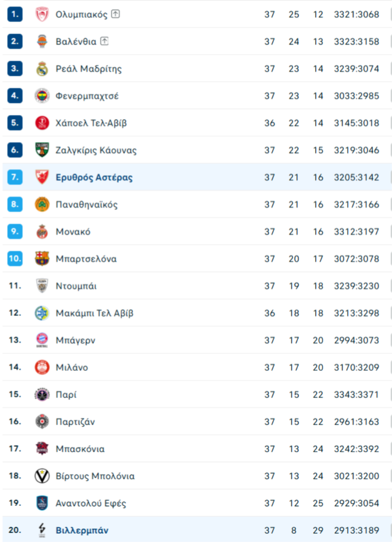The width and height of the screenshot is (392, 542).
Task: Click the Virtus Bologna V logo
Action: click(x=42, y=476)
